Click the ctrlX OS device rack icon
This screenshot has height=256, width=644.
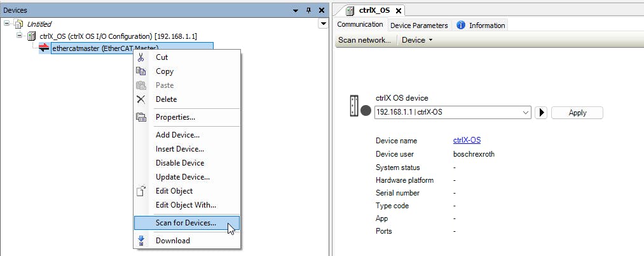click(x=354, y=106)
